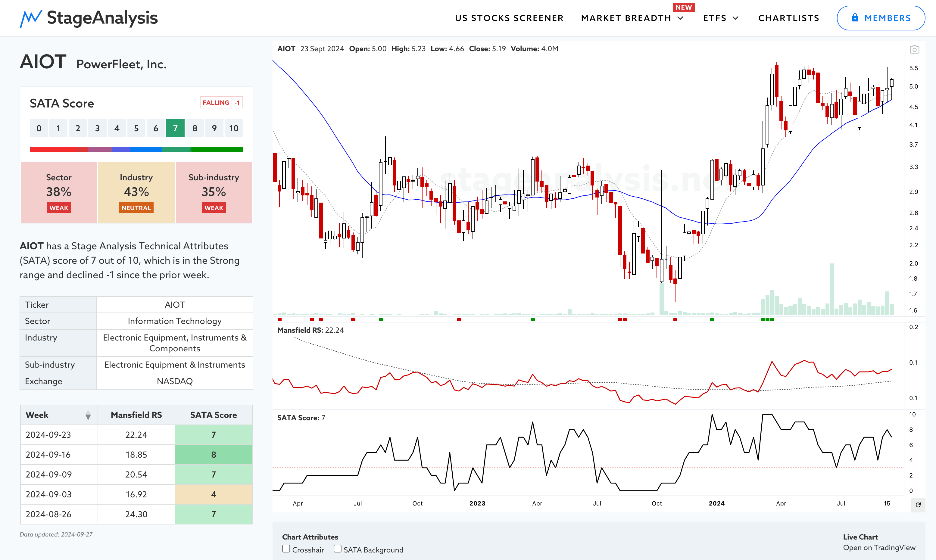Select the 2024-09-09 week row
Image resolution: width=936 pixels, height=560 pixels.
coord(136,475)
